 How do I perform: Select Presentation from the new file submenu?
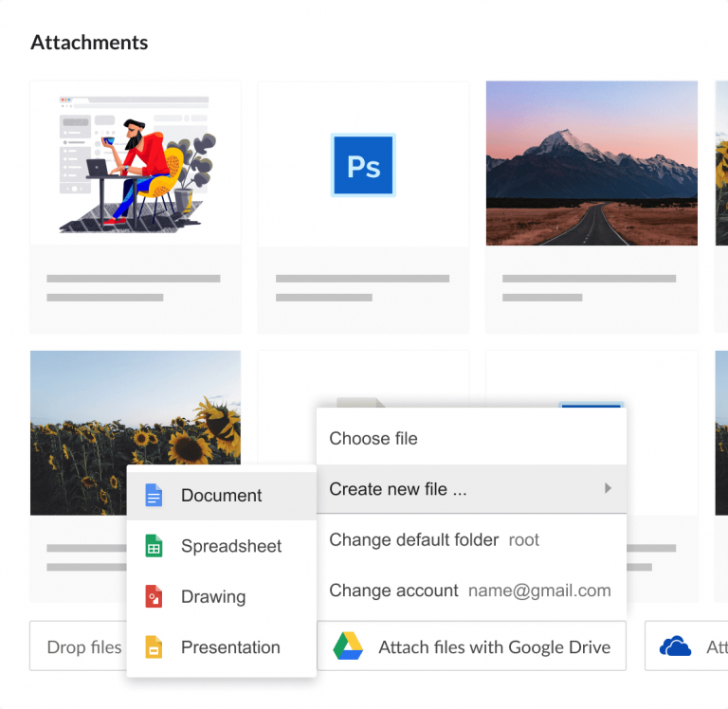click(230, 648)
